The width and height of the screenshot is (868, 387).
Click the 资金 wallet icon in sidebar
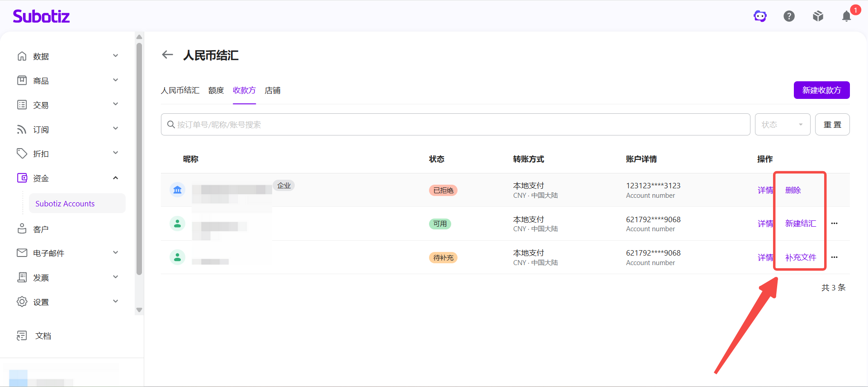tap(22, 178)
